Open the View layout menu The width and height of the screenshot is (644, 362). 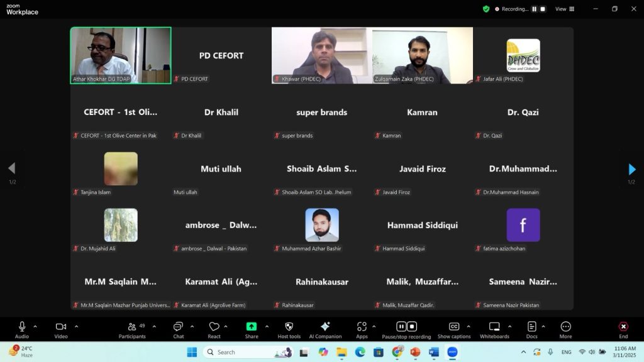[x=564, y=9]
